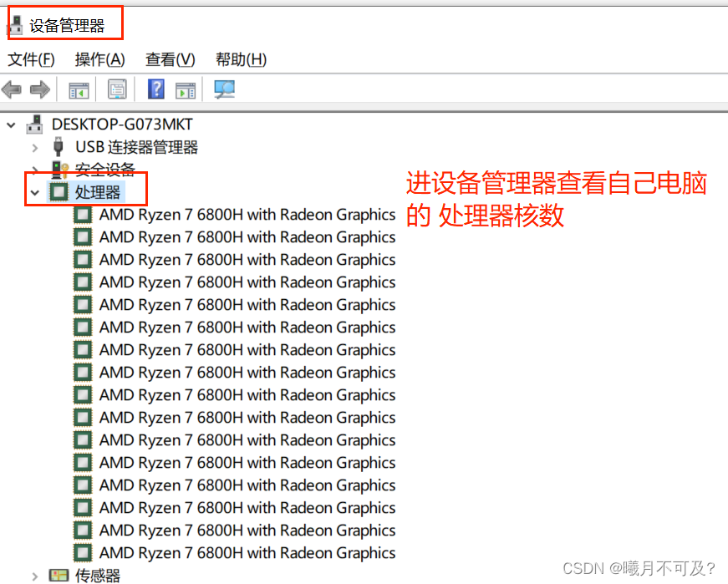Viewport: 728px width, 584px height.
Task: Click the 传感器 category icon
Action: pyautogui.click(x=59, y=576)
